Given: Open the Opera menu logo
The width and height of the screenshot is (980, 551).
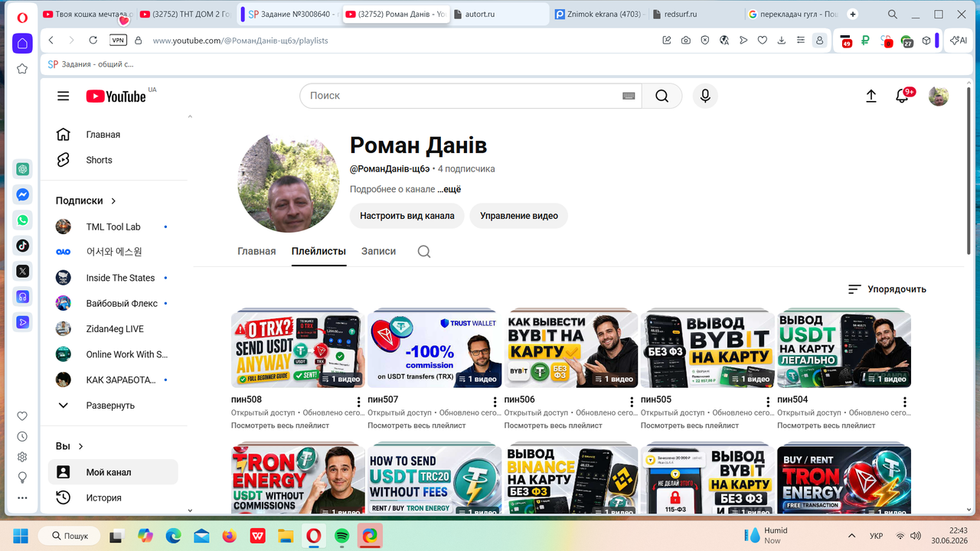Looking at the screenshot, I should pos(22,17).
